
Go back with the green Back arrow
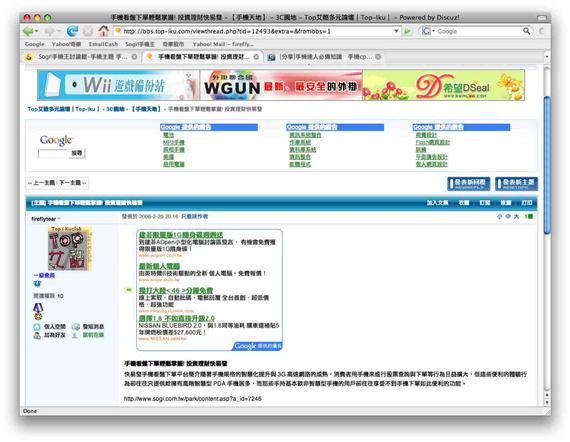coord(28,31)
